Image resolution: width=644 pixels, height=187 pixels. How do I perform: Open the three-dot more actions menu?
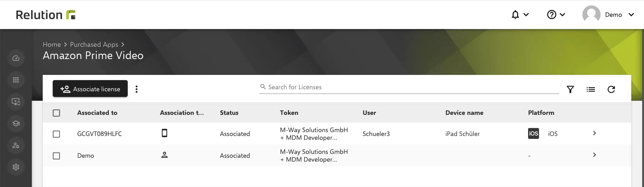click(137, 89)
